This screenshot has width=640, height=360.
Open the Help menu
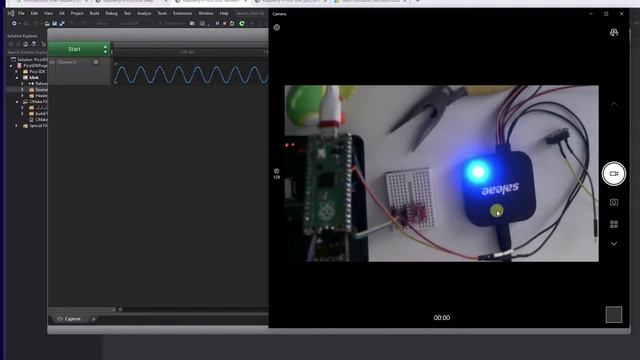(224, 13)
